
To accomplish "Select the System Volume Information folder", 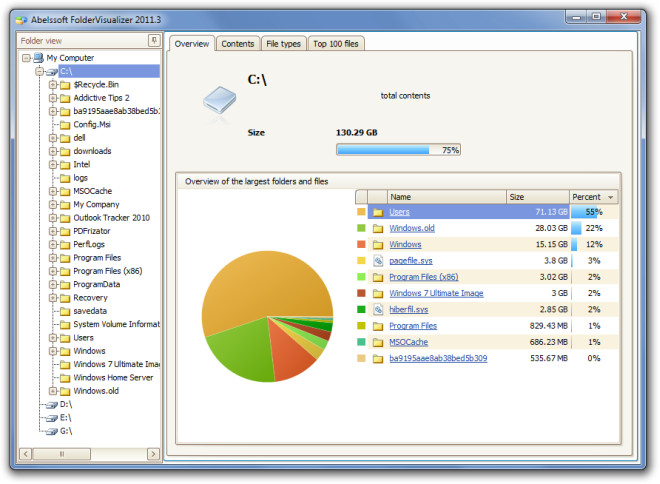I will 116,325.
